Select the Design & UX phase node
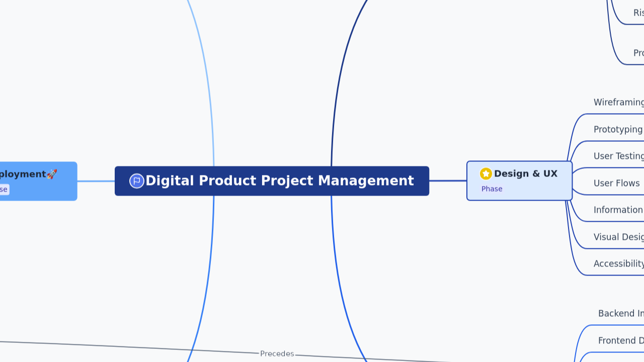 click(520, 181)
